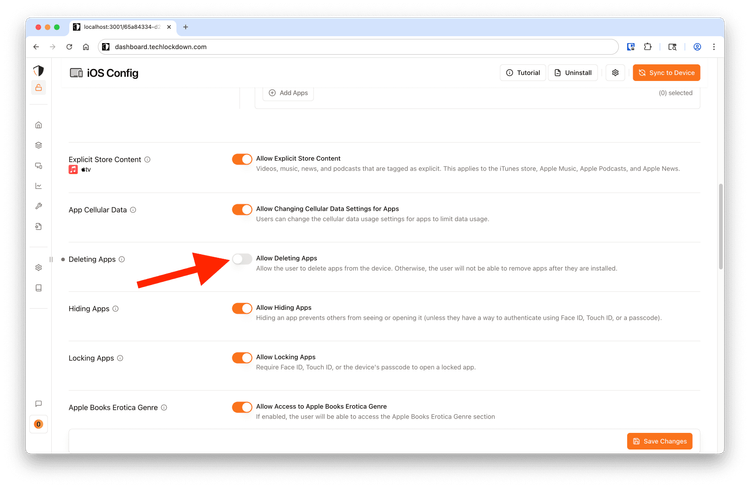Screen dimensions: 750x488
Task: Enable the Allow Deleting Apps toggle
Action: pyautogui.click(x=241, y=259)
